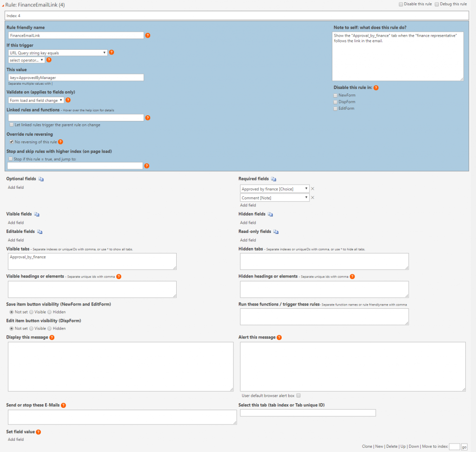Viewport: 476px width, 452px height.
Task: Open the "Form load and field change" dropdown
Action: pyautogui.click(x=36, y=100)
